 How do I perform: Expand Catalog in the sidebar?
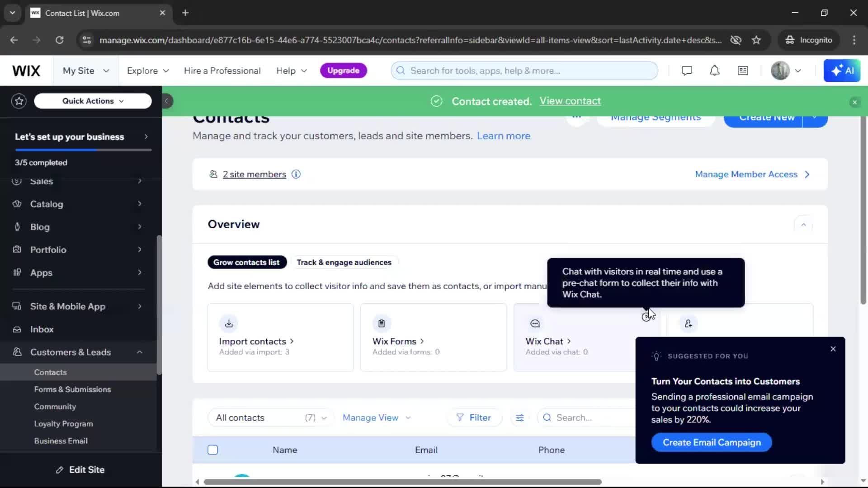78,204
